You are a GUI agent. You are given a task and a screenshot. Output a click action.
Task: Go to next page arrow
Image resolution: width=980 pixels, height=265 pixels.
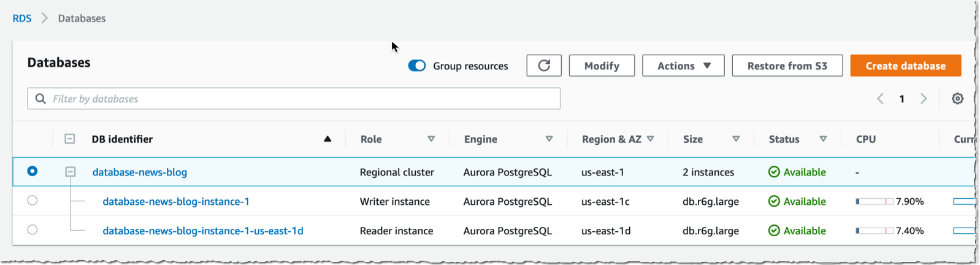(x=924, y=99)
